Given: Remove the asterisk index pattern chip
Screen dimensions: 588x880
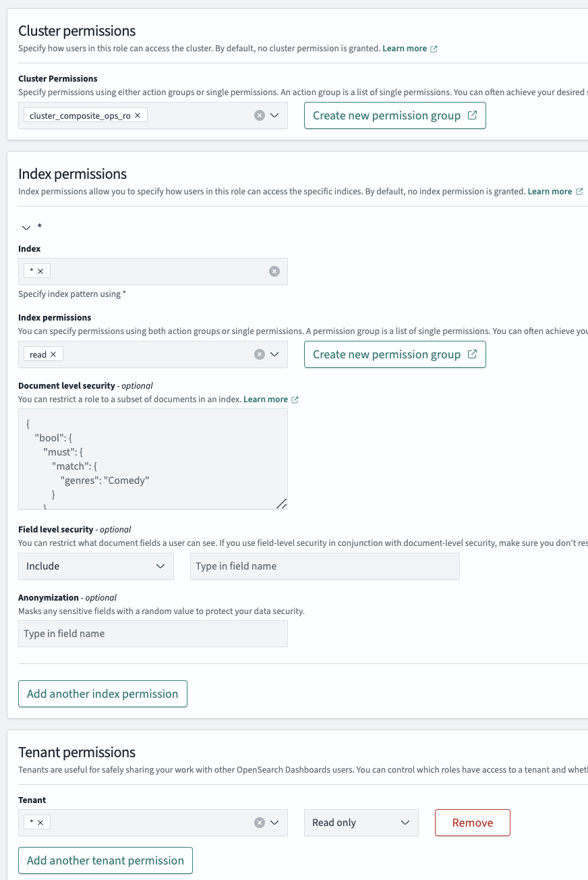Looking at the screenshot, I should pos(40,271).
